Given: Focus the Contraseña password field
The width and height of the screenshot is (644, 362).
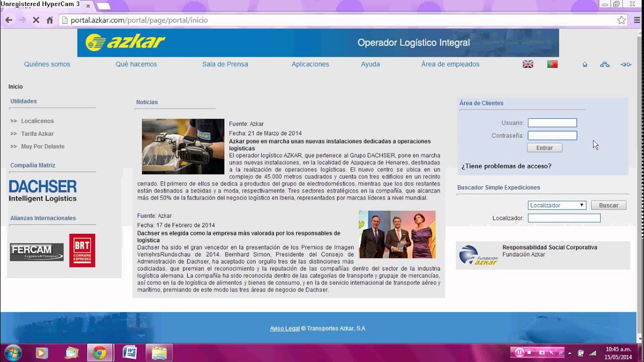Looking at the screenshot, I should click(552, 135).
